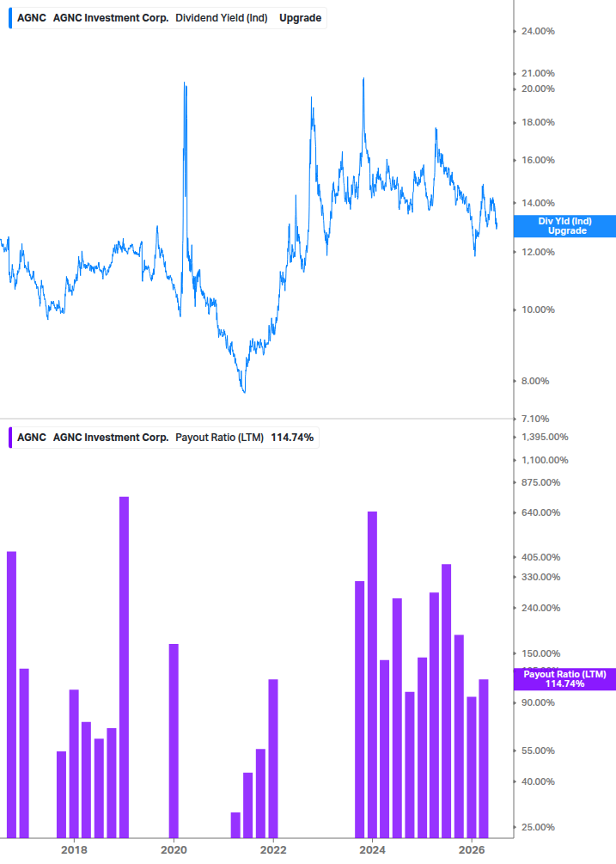Click the 330.00% payout axis label

540,577
